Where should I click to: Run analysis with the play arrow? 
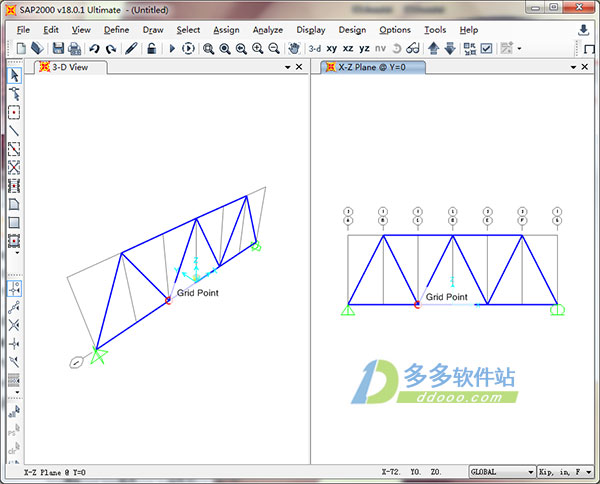pyautogui.click(x=172, y=49)
